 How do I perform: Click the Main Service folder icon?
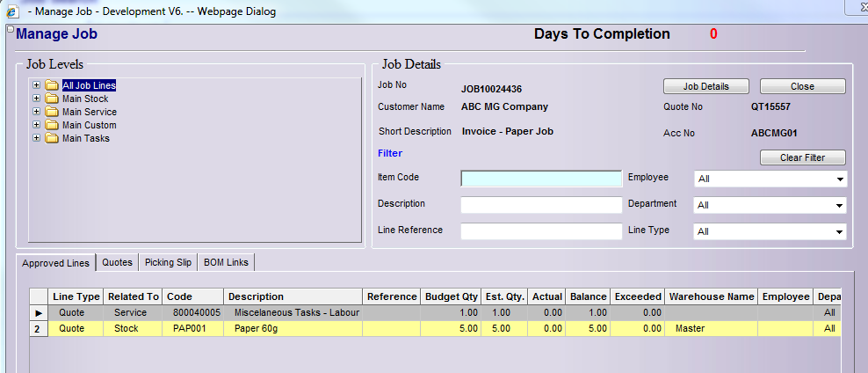[52, 112]
